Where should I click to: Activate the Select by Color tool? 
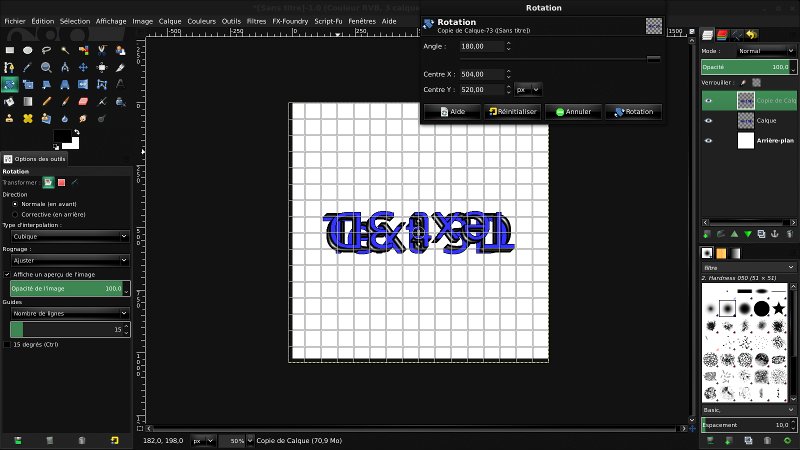83,50
